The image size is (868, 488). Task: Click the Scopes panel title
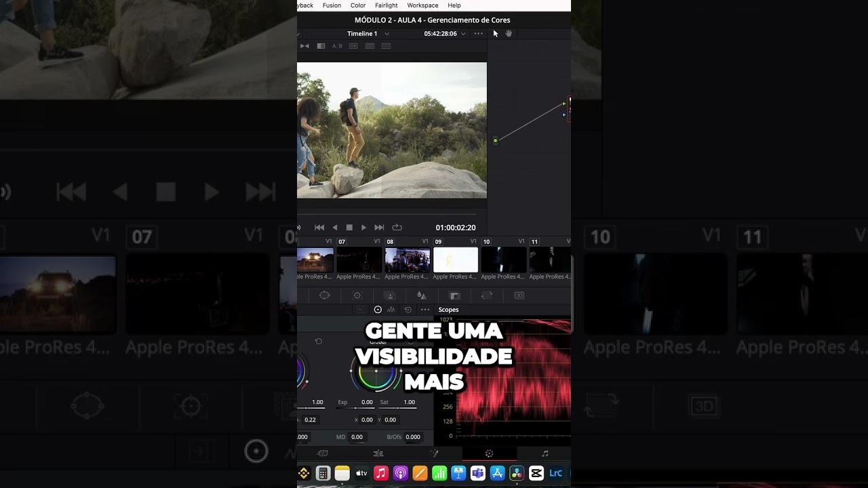point(448,310)
